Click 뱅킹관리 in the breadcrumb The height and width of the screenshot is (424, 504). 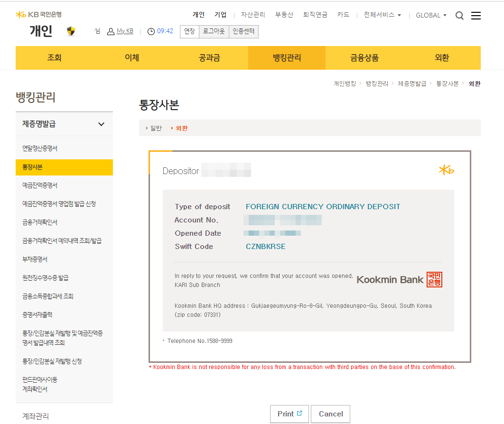[x=377, y=83]
